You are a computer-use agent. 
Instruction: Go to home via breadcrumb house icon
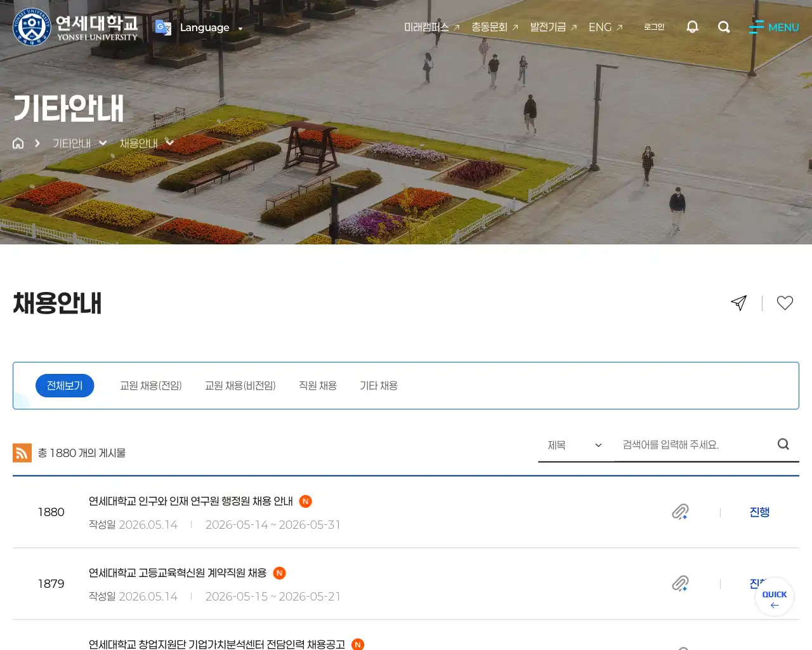(x=18, y=143)
